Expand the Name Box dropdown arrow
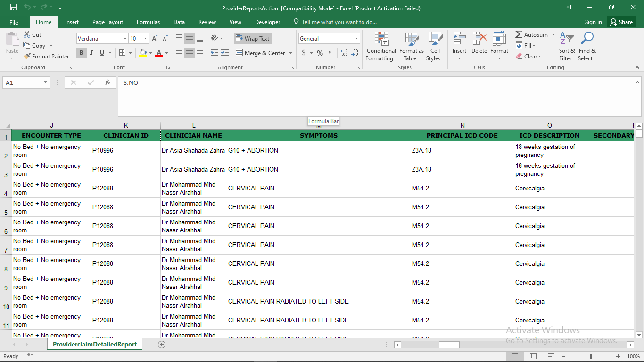The width and height of the screenshot is (644, 362). click(46, 82)
